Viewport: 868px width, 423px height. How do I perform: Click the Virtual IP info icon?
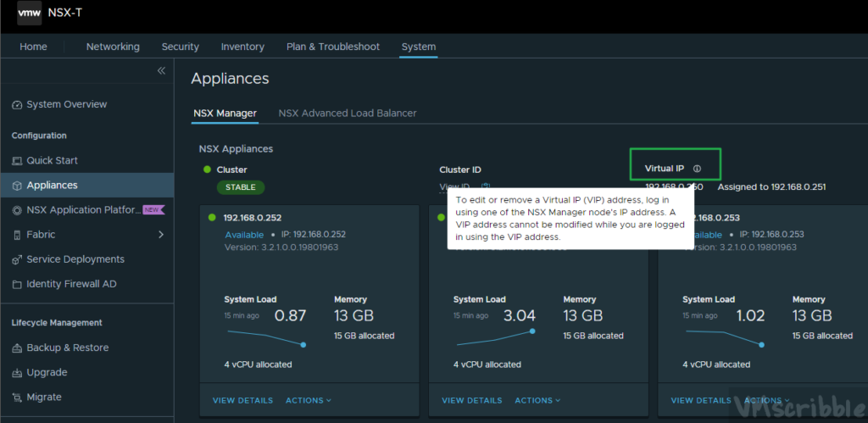tap(697, 169)
